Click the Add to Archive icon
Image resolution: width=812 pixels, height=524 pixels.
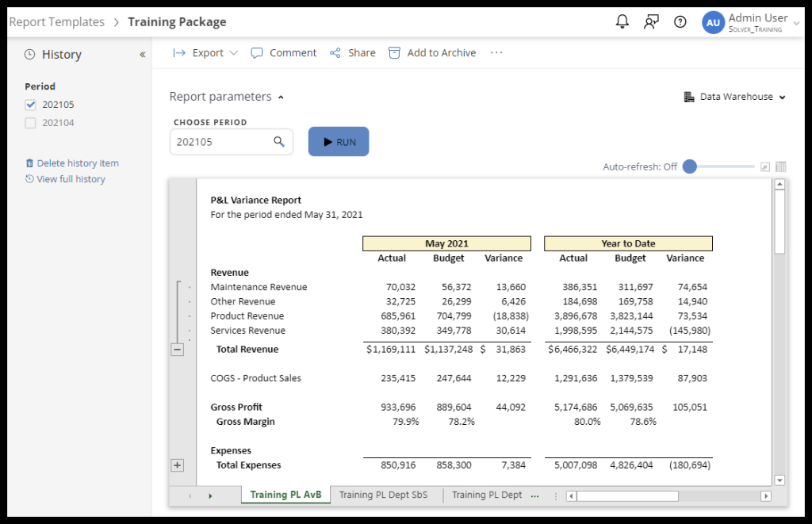pos(394,53)
